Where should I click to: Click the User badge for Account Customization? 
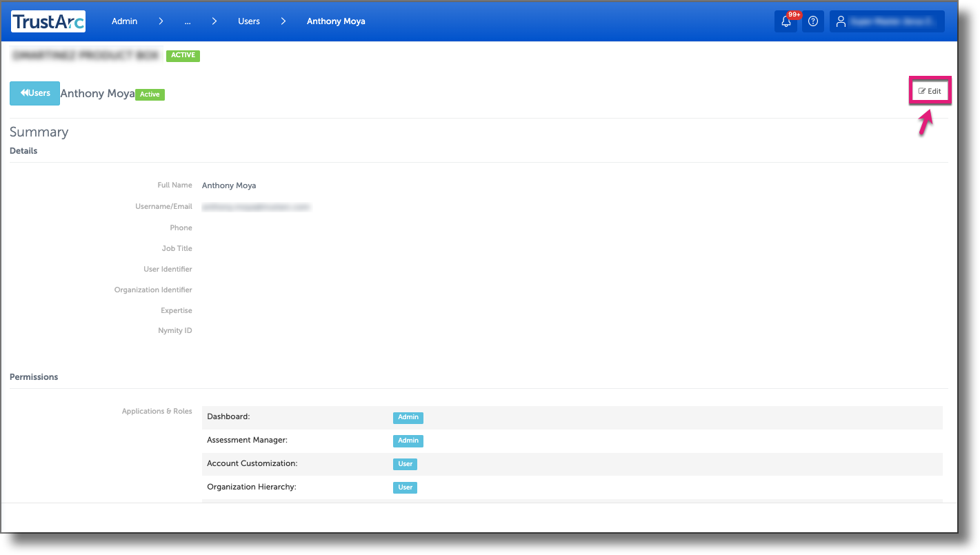[x=406, y=464]
